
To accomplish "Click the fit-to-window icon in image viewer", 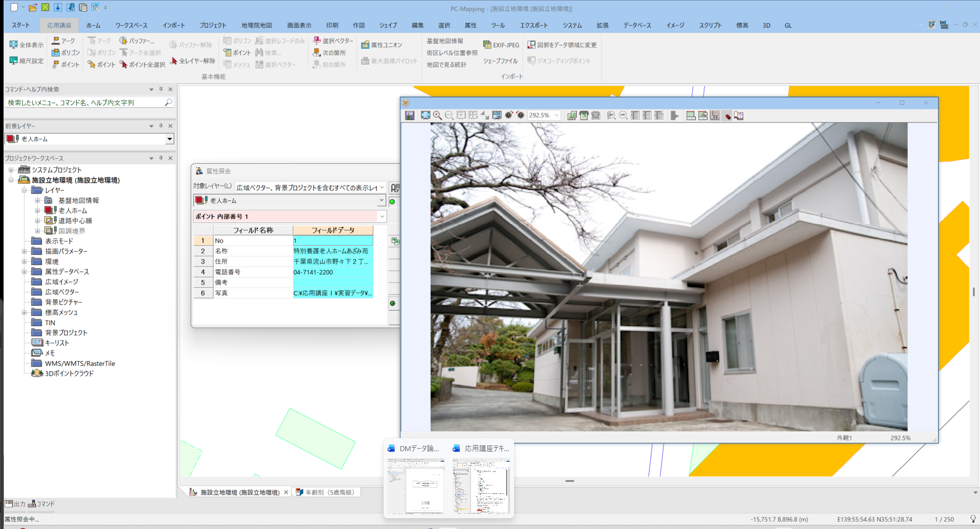I will tap(425, 115).
